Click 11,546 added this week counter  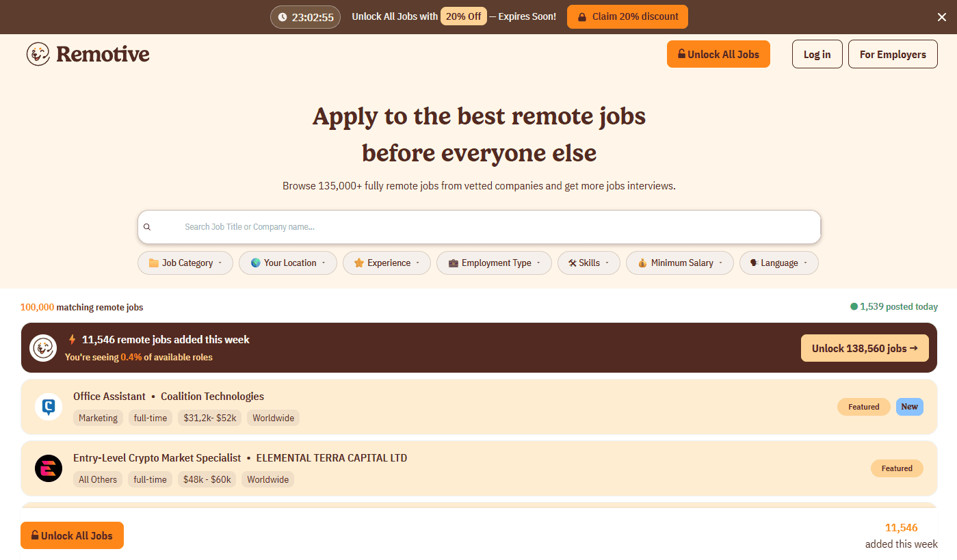click(x=902, y=536)
